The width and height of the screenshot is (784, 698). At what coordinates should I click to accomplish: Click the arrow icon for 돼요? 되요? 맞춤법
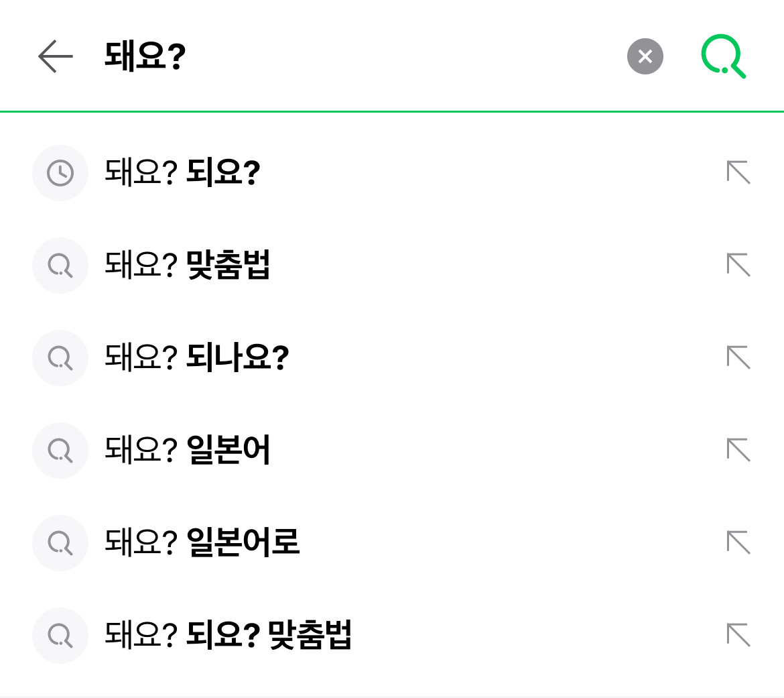point(738,636)
